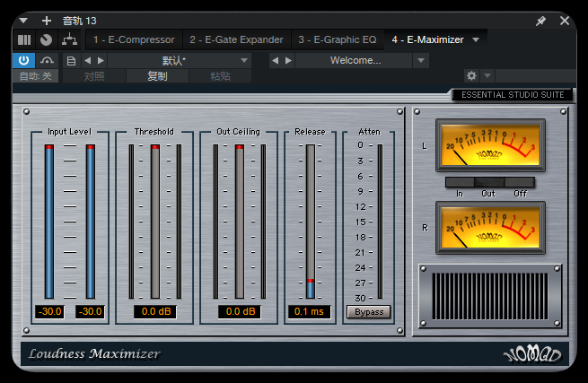Screen dimensions: 588x383
Task: Click the Threshold slider handle
Action: click(155, 147)
